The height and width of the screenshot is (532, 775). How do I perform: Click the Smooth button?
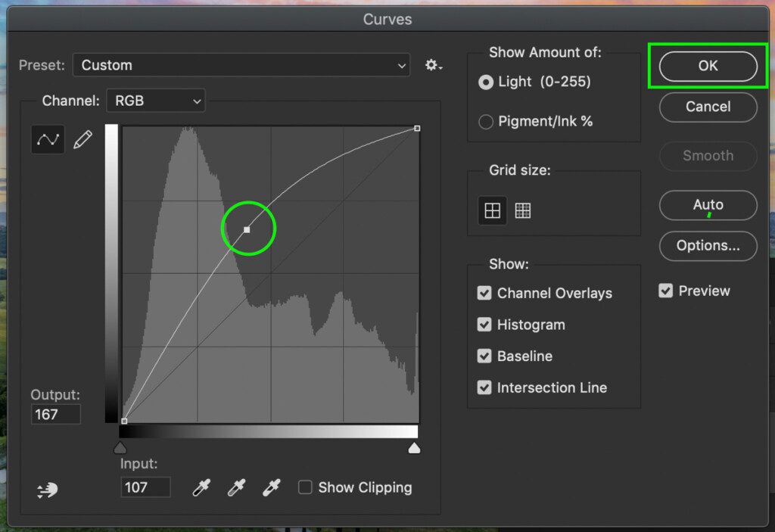[708, 156]
